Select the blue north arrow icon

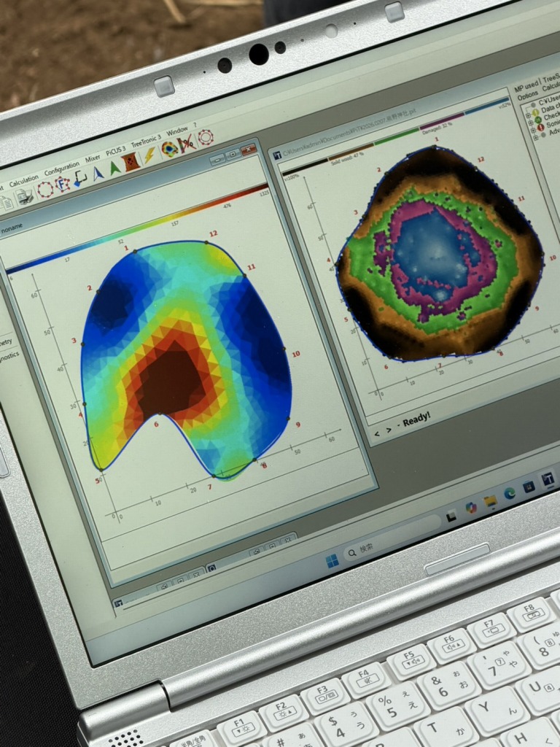[98, 174]
